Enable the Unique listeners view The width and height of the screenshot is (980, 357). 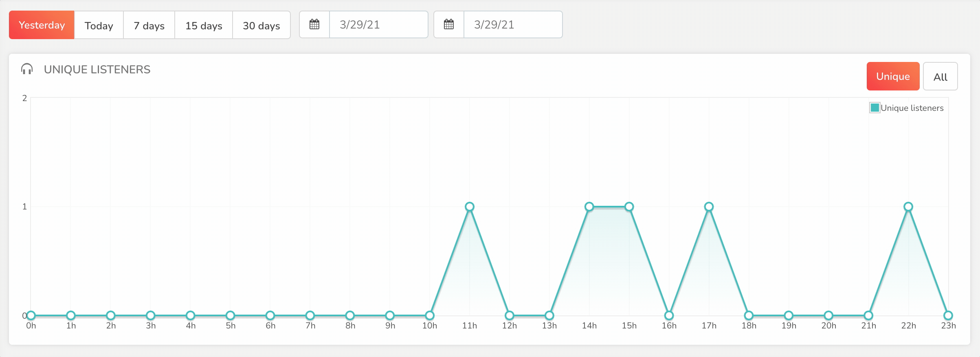893,76
